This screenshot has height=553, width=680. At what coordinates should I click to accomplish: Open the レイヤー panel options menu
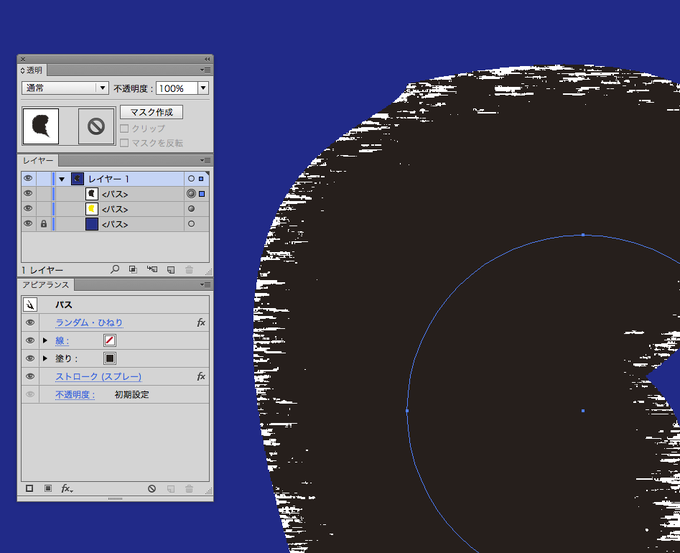coord(205,160)
